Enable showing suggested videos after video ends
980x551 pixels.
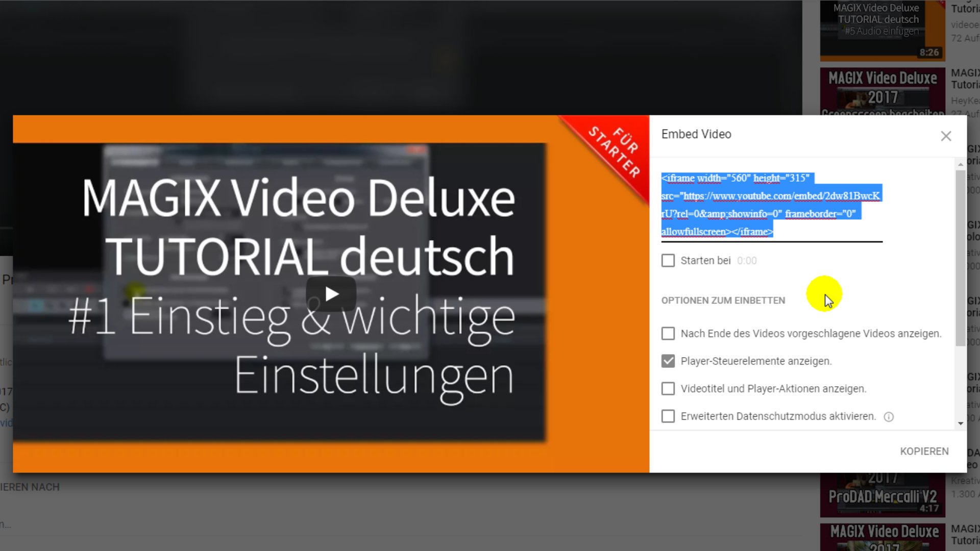[668, 334]
